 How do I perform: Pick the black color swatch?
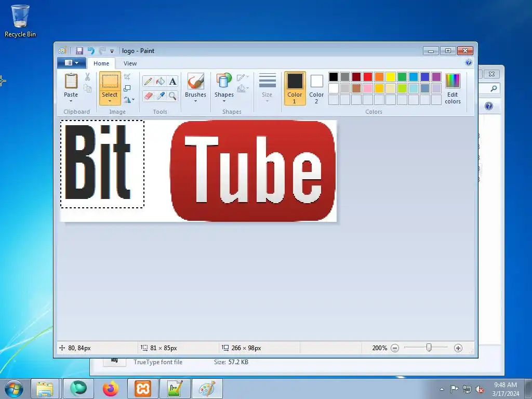[x=334, y=77]
